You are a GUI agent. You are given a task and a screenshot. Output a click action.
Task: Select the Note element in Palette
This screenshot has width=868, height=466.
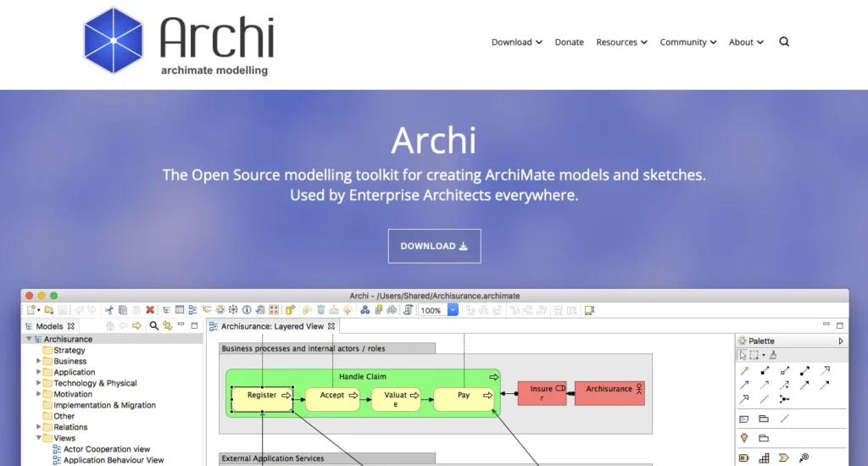744,419
